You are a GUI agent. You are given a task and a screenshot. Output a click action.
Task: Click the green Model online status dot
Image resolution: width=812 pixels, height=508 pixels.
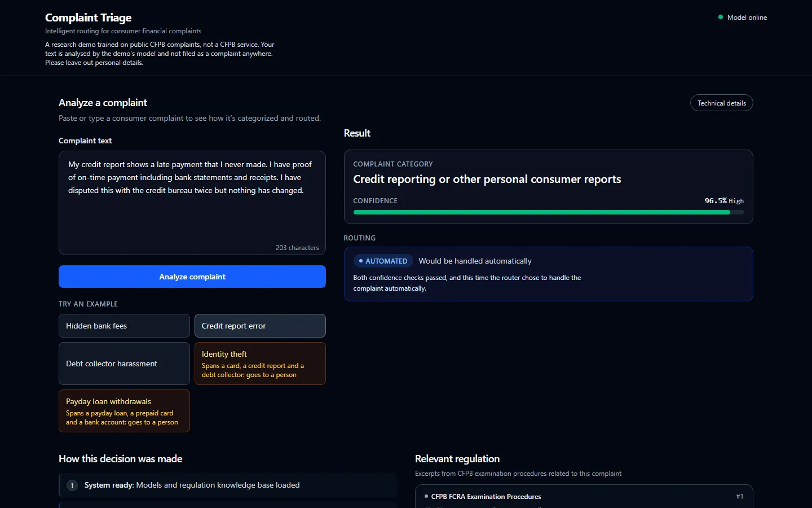click(x=721, y=17)
